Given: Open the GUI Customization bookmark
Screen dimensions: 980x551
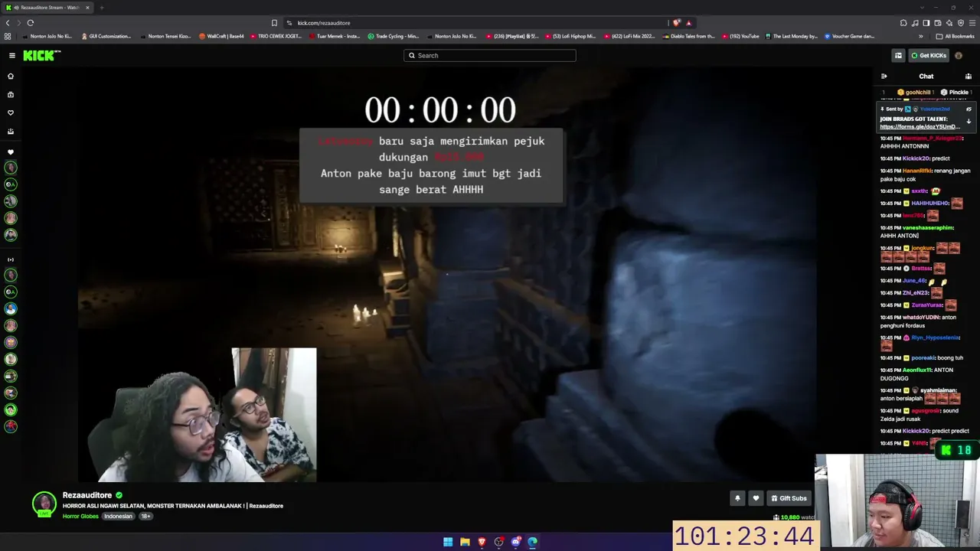Looking at the screenshot, I should tap(106, 36).
